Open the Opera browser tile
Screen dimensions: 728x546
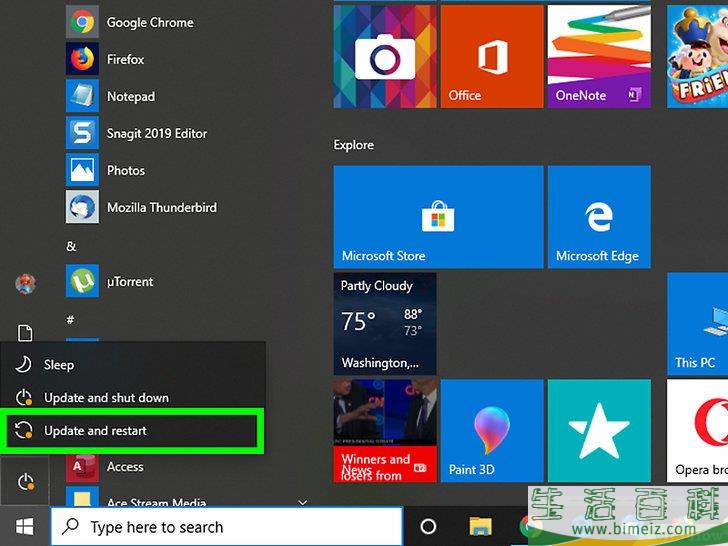[697, 431]
